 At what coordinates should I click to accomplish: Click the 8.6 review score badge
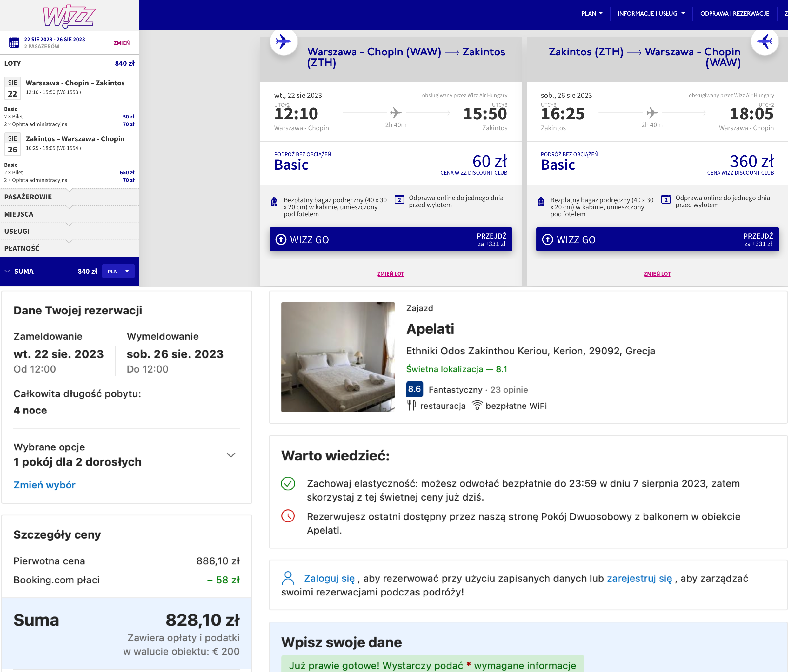pos(415,389)
